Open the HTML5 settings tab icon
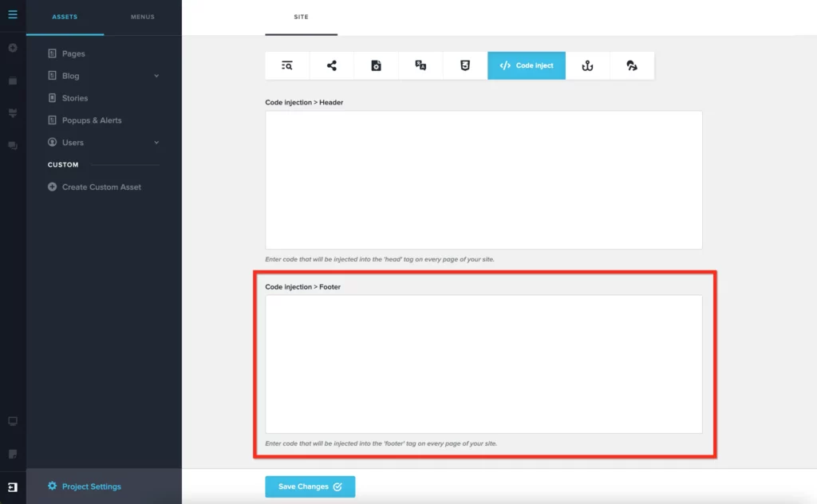Image resolution: width=817 pixels, height=504 pixels. tap(465, 66)
